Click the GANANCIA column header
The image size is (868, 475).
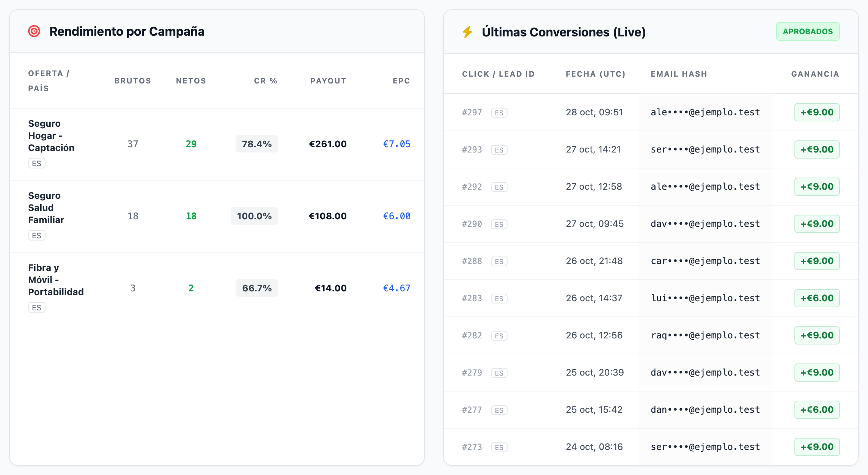pos(815,74)
